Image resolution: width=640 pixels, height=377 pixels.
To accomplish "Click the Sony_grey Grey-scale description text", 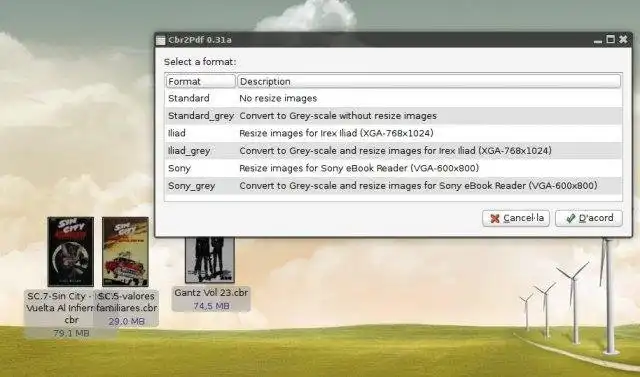I will (x=418, y=186).
